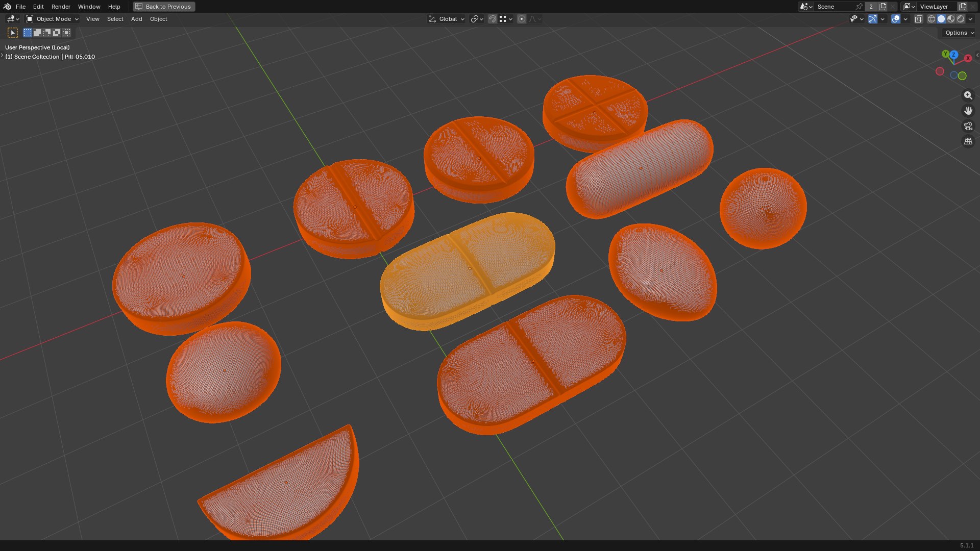Click the X axis on navigation gizmo
980x551 pixels.
coord(968,58)
